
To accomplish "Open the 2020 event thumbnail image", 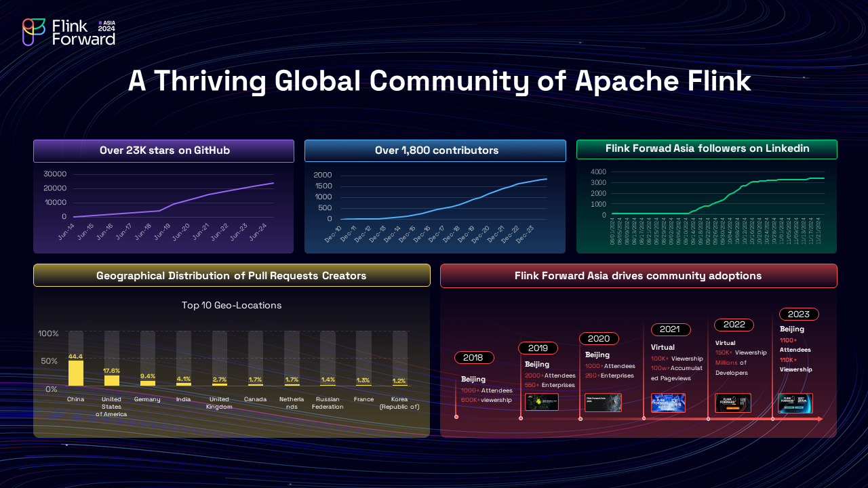I will [603, 403].
